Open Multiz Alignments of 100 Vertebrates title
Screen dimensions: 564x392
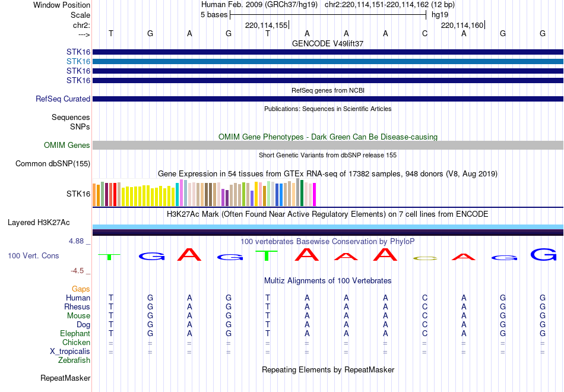click(x=328, y=281)
